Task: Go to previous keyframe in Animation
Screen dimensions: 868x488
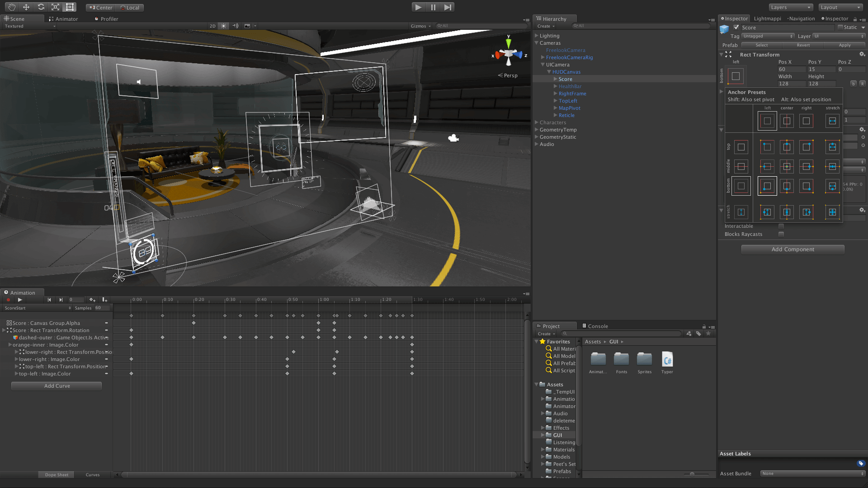Action: (x=49, y=300)
